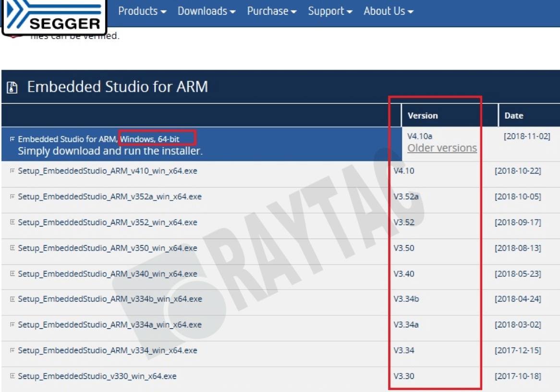
Task: Expand the v352a_win_x64.exe row icon
Action: coord(12,196)
